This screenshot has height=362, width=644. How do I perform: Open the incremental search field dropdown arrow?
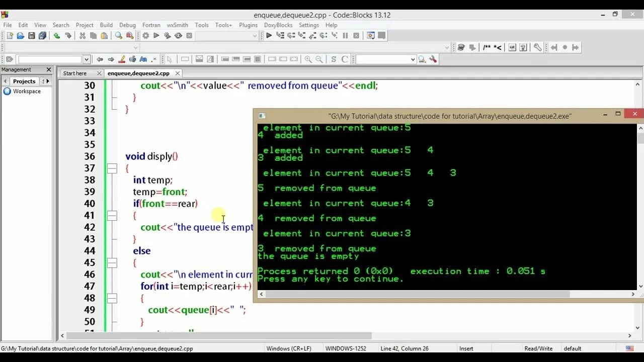pyautogui.click(x=86, y=59)
